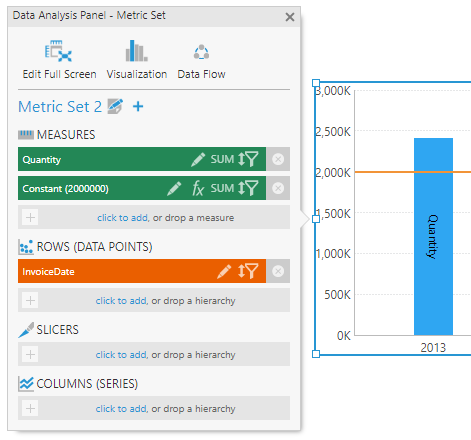Remove the Quantity measure
Viewport: 471px width, 440px height.
pyautogui.click(x=278, y=159)
